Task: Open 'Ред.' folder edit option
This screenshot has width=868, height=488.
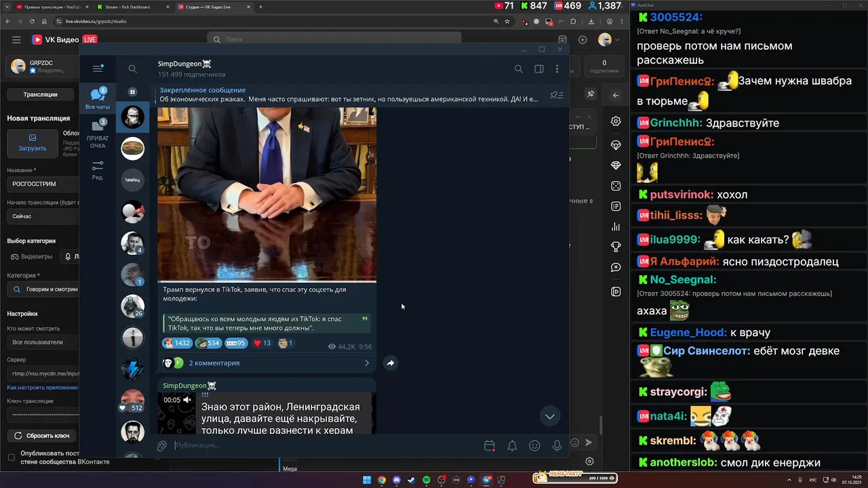Action: (x=98, y=170)
